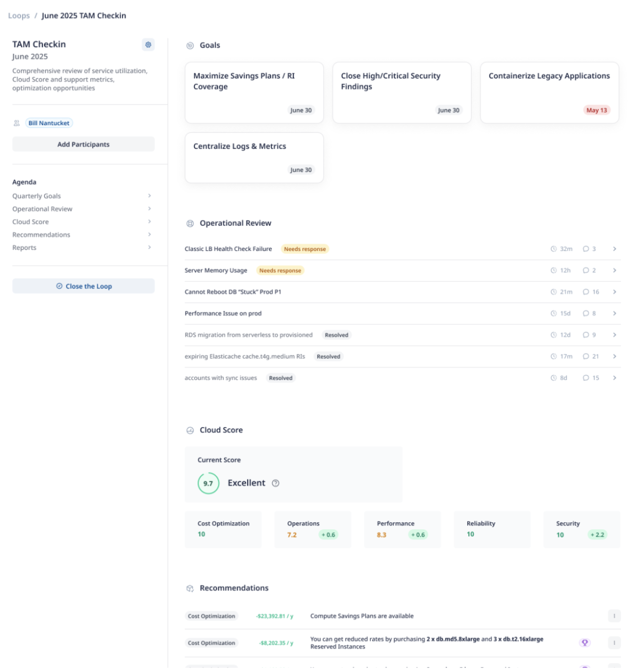Click the Add Participants button

click(x=83, y=144)
